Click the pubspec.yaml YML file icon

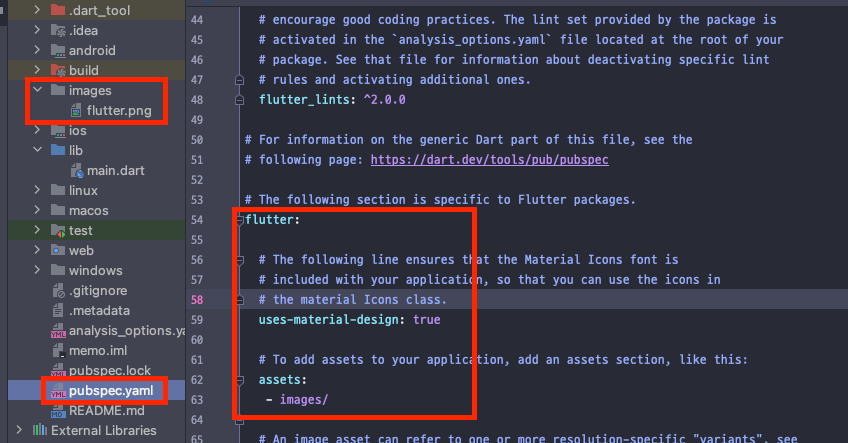(x=58, y=391)
